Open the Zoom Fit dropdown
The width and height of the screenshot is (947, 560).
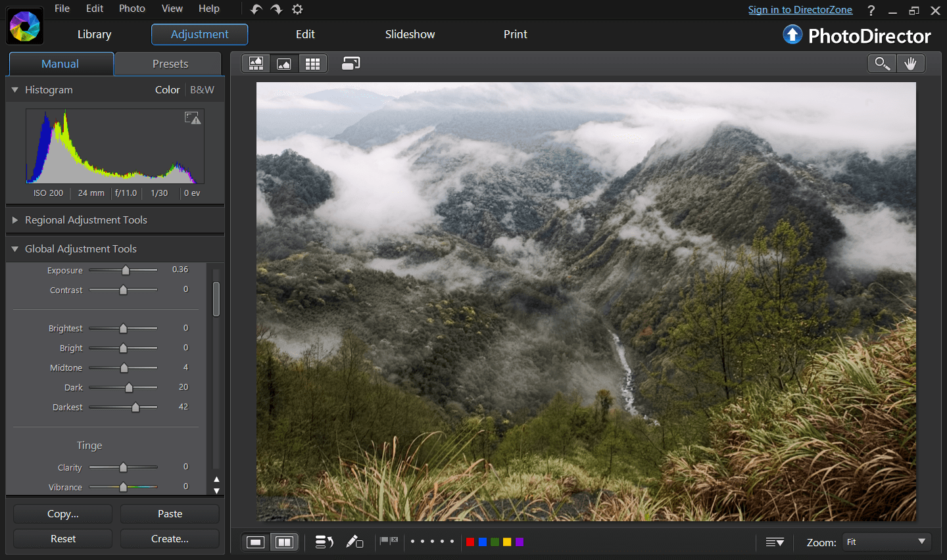coord(887,542)
